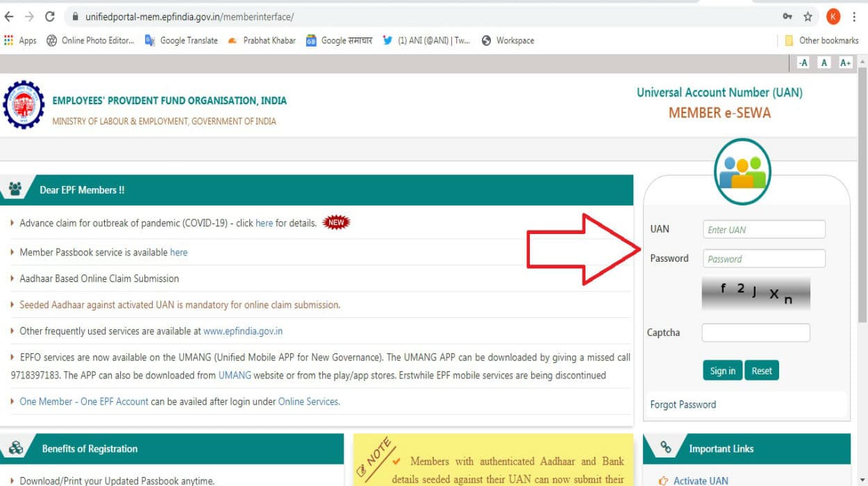Open the Google Translate bookmark
The image size is (868, 486).
[x=181, y=40]
